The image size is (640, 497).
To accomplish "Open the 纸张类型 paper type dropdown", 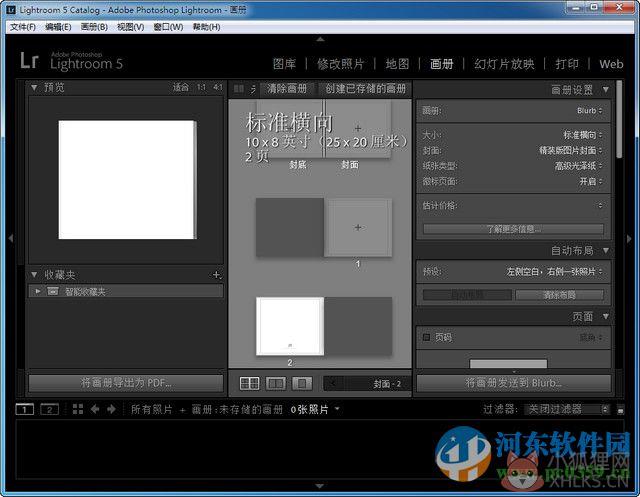I will pyautogui.click(x=578, y=166).
